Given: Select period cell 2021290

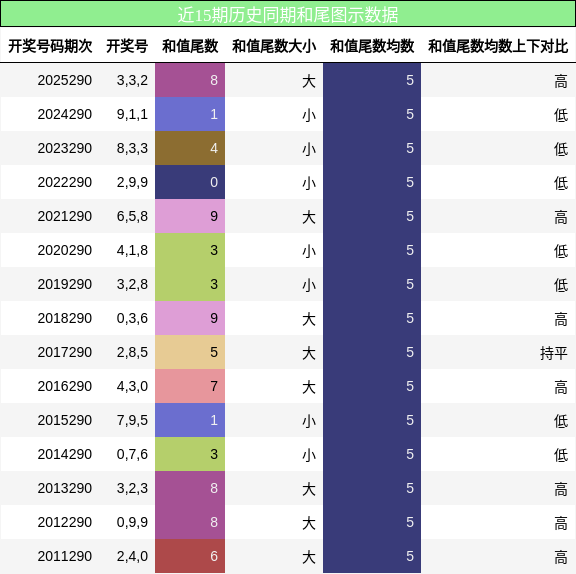Looking at the screenshot, I should (65, 216).
